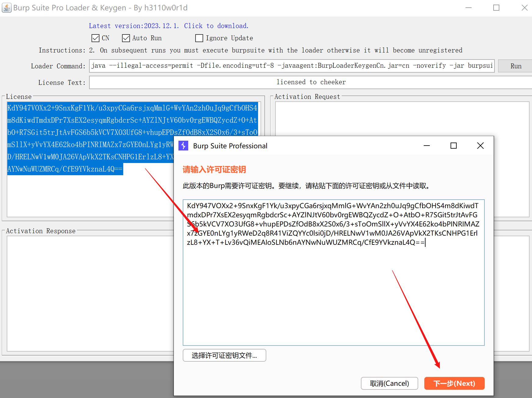Click the Latest version download link
532x398 pixels.
169,26
